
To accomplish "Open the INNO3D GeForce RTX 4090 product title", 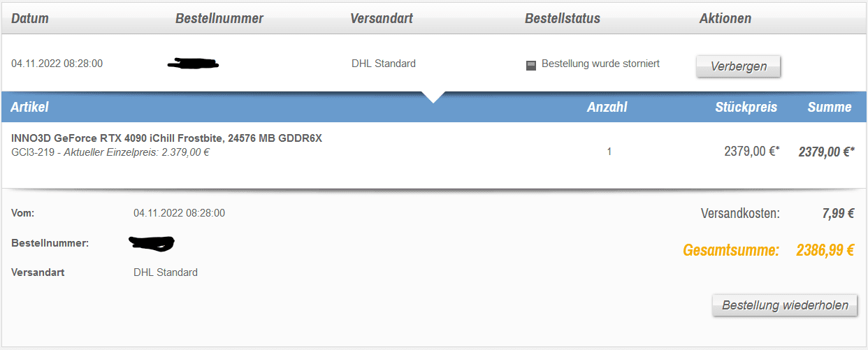I will tap(166, 138).
